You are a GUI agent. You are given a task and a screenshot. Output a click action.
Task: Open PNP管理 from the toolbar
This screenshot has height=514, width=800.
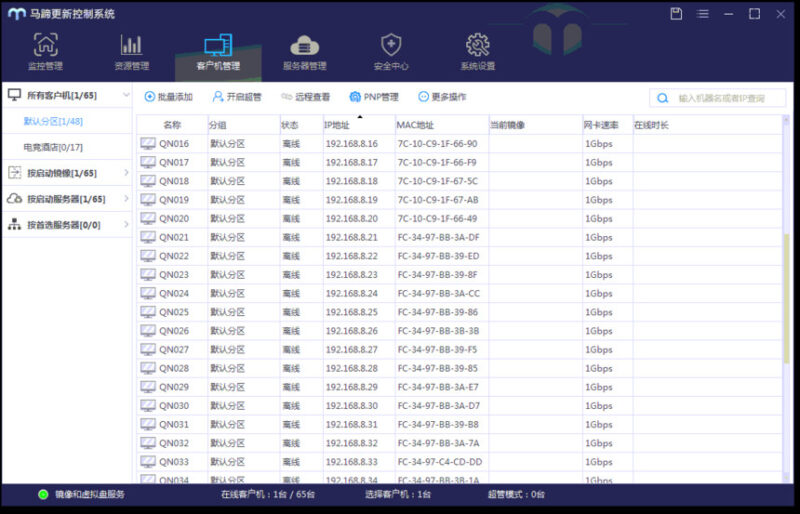click(x=373, y=97)
